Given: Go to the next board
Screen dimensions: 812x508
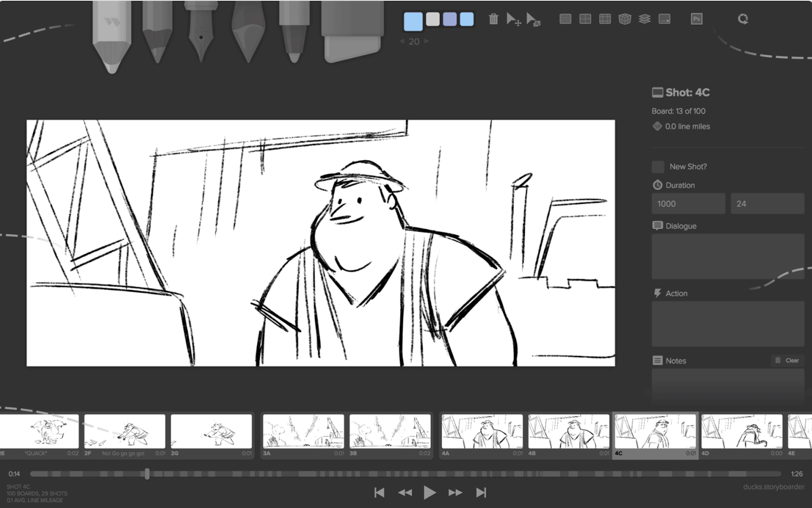Looking at the screenshot, I should (x=455, y=492).
